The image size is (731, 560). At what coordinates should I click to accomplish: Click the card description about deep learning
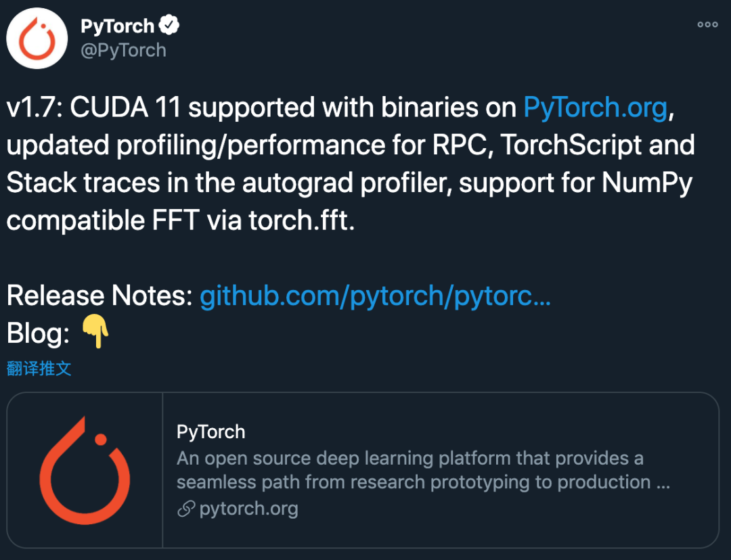point(423,470)
